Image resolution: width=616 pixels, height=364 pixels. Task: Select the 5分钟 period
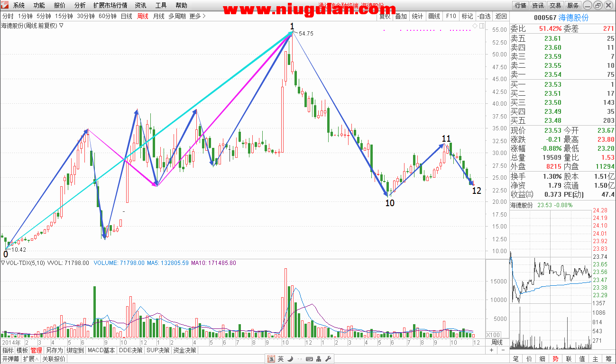(44, 16)
